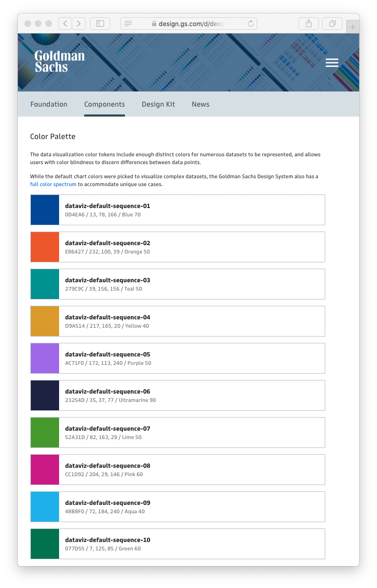Select the Yellow 40 color swatch
This screenshot has height=588, width=377.
(45, 321)
